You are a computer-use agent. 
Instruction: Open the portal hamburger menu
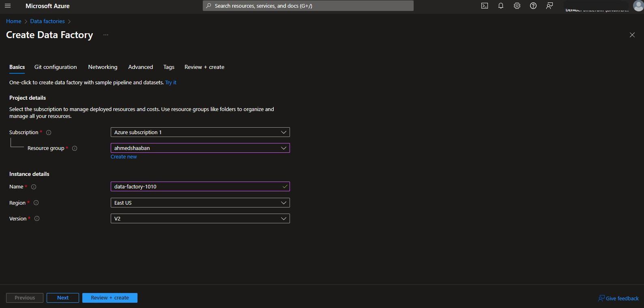coord(8,6)
